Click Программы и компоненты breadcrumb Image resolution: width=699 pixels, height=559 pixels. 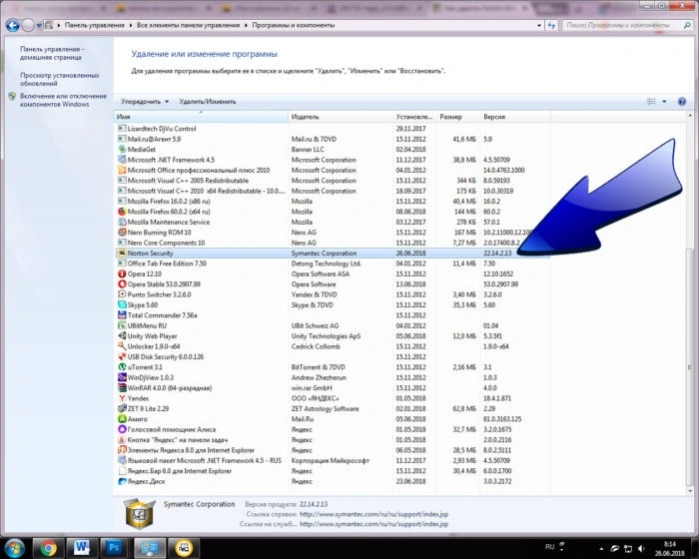pyautogui.click(x=293, y=25)
